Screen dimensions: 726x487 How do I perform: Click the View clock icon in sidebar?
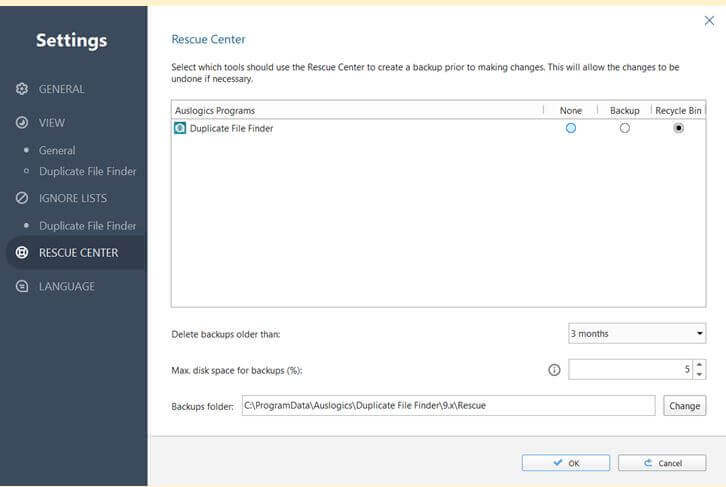pos(22,123)
